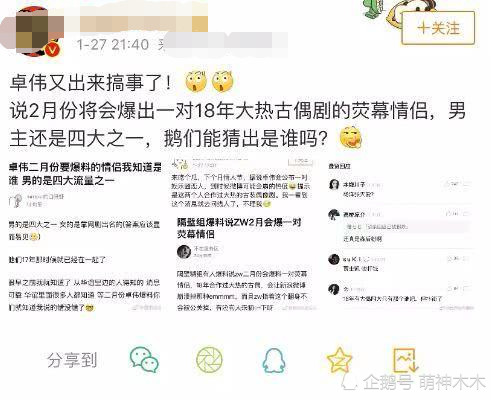
Task: Share the post to WeChat
Action: 144,360
